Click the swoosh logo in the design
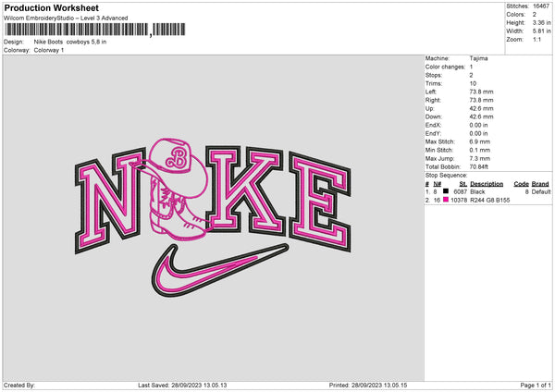Screen dimensions: 555x392 pos(219,271)
